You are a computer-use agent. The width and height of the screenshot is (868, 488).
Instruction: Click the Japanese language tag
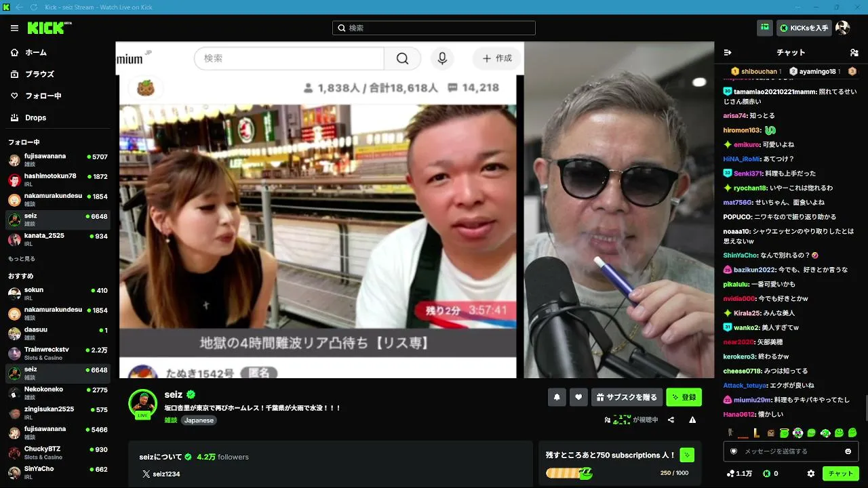(199, 420)
